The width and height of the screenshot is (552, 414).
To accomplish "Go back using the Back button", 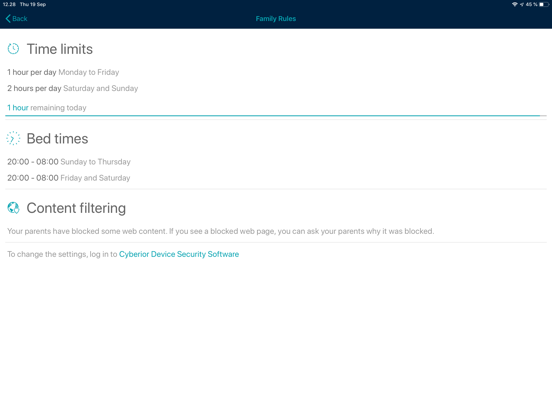I will (17, 19).
